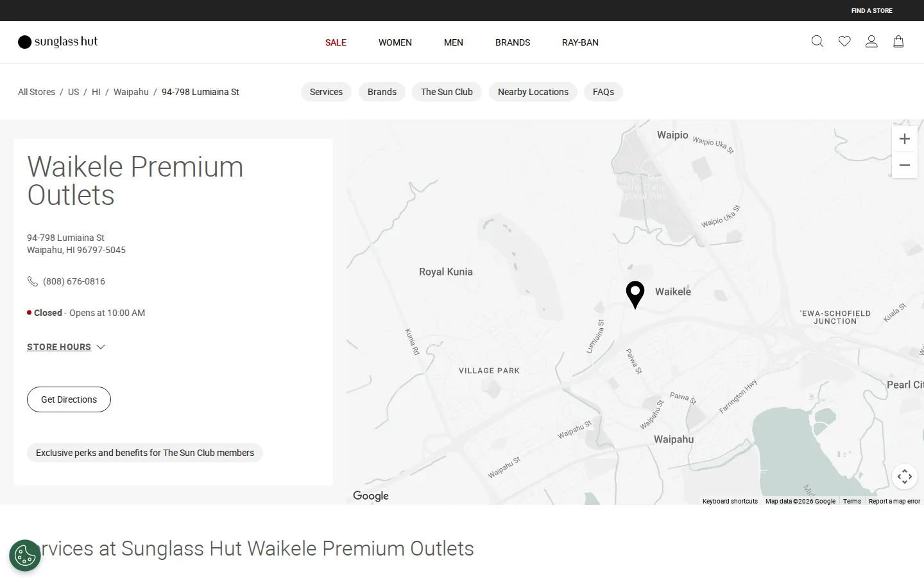Click the Waikele Premium Outlets heading
The height and width of the screenshot is (578, 924).
(x=135, y=181)
